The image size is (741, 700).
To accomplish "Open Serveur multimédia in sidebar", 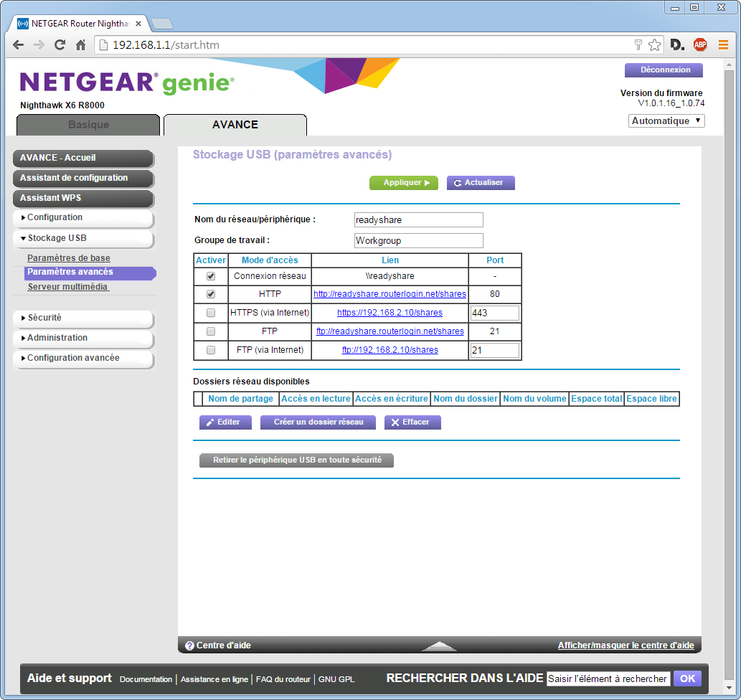I will (67, 287).
